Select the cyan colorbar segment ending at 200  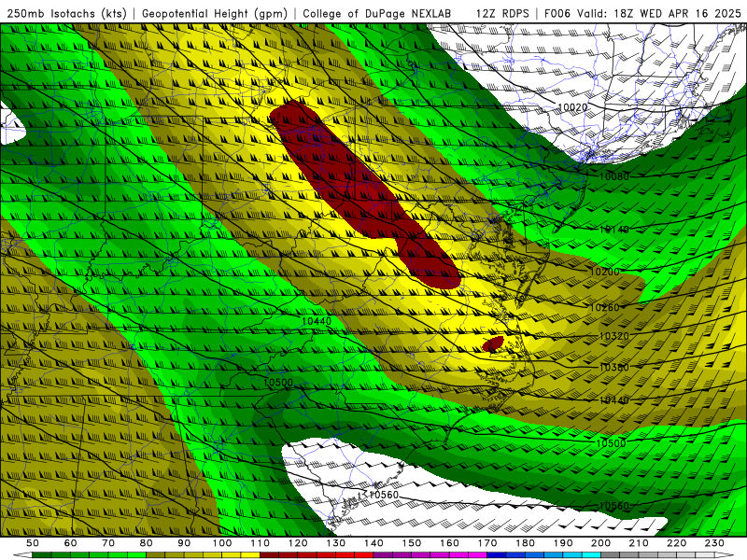[x=591, y=555]
